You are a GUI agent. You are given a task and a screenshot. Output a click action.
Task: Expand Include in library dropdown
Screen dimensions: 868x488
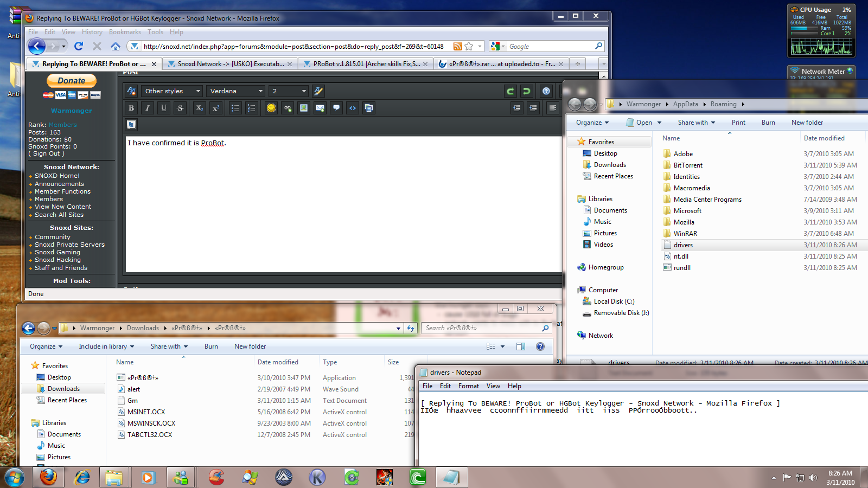pos(106,346)
